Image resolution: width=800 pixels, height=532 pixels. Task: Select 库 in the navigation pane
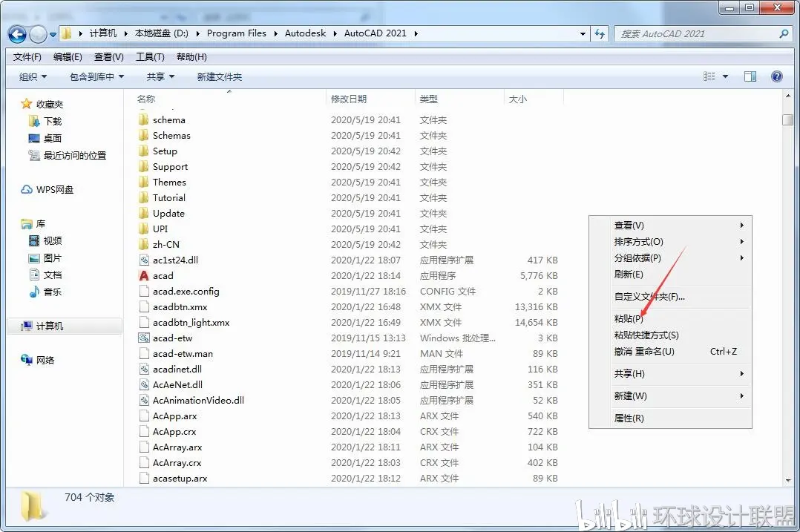[x=40, y=223]
